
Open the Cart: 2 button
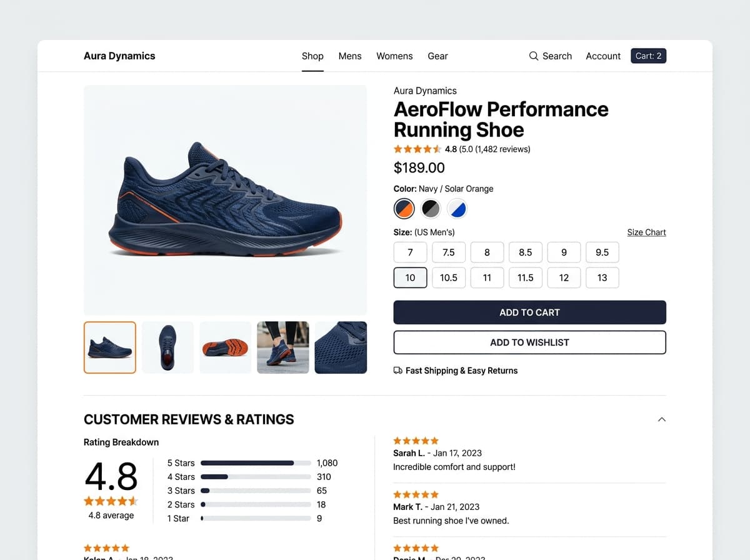point(649,56)
